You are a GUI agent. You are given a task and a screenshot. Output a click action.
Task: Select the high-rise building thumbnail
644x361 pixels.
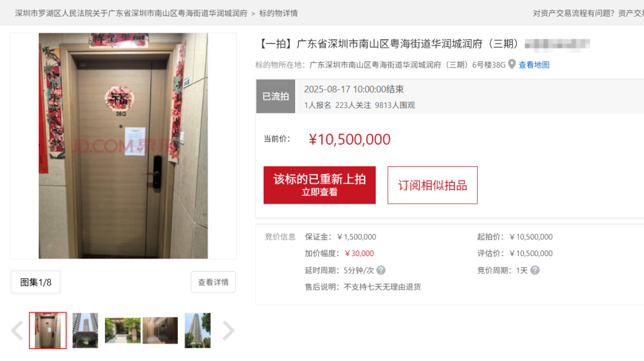coord(197,331)
